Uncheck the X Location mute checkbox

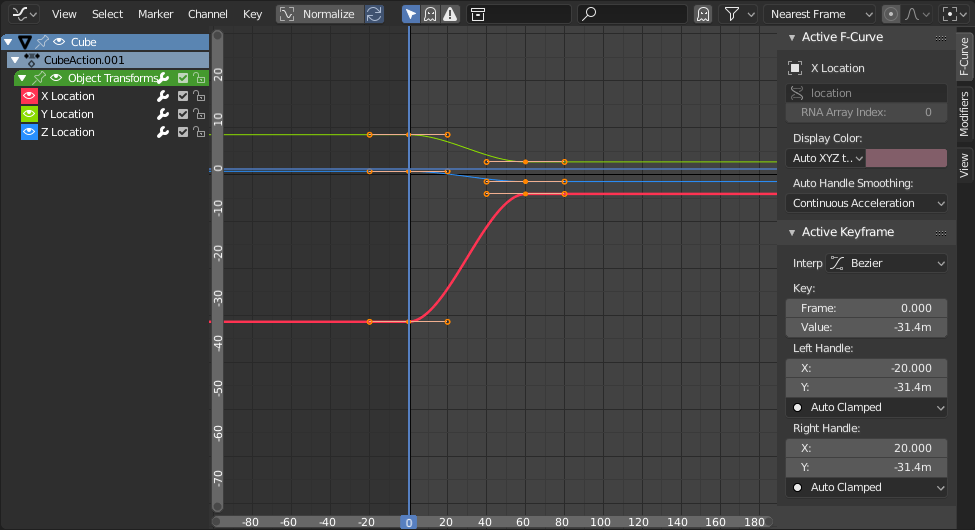click(183, 96)
